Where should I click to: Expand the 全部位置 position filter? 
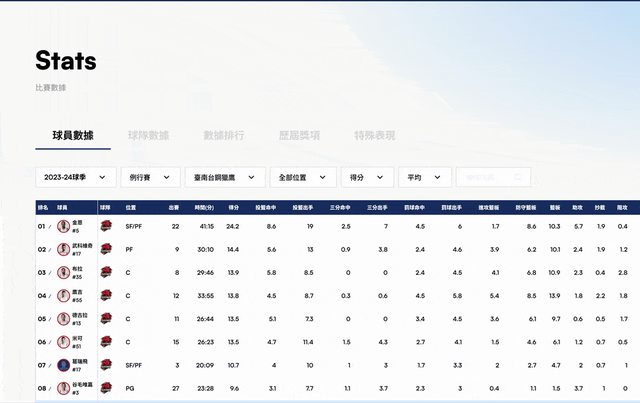(302, 177)
